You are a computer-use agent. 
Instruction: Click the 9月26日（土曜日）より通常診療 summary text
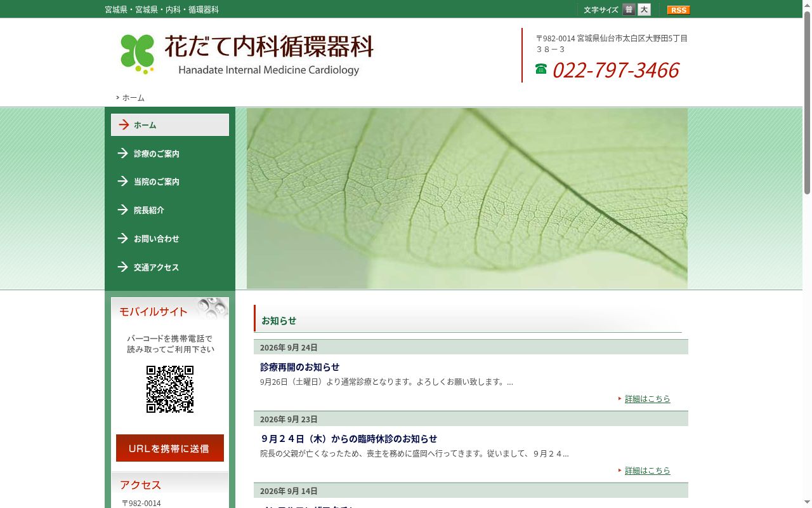coord(386,382)
